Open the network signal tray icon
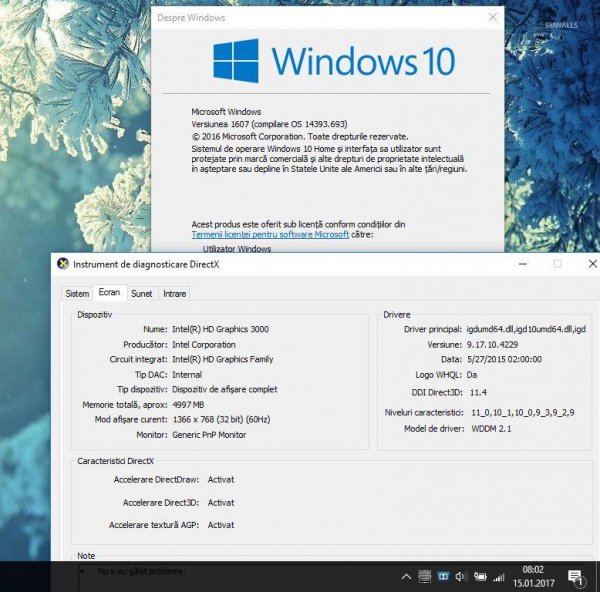 499,577
